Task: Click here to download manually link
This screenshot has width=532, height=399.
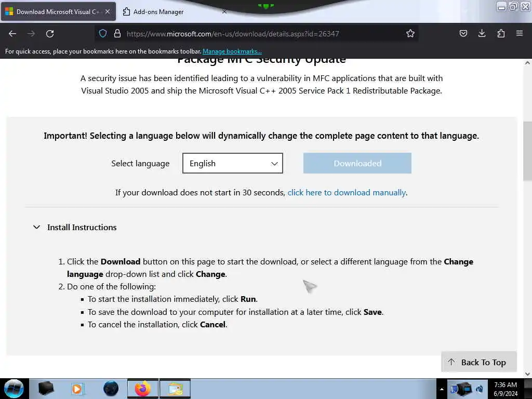Action: (x=347, y=193)
